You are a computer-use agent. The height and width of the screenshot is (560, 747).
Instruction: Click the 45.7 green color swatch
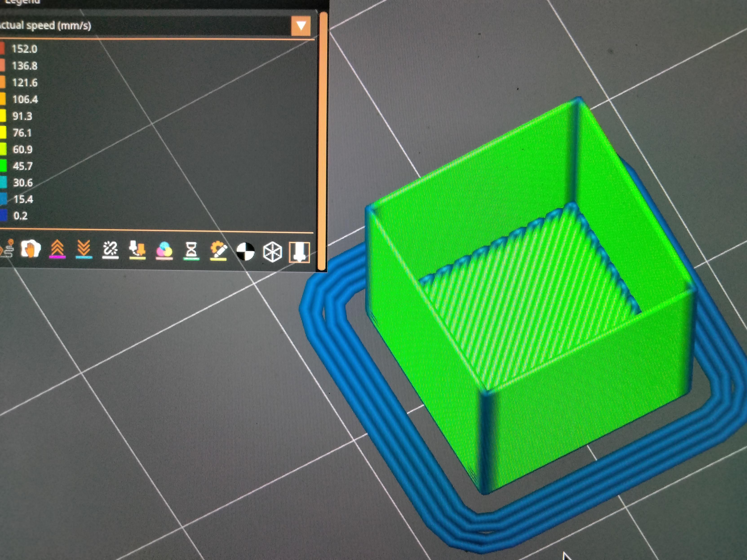point(3,166)
